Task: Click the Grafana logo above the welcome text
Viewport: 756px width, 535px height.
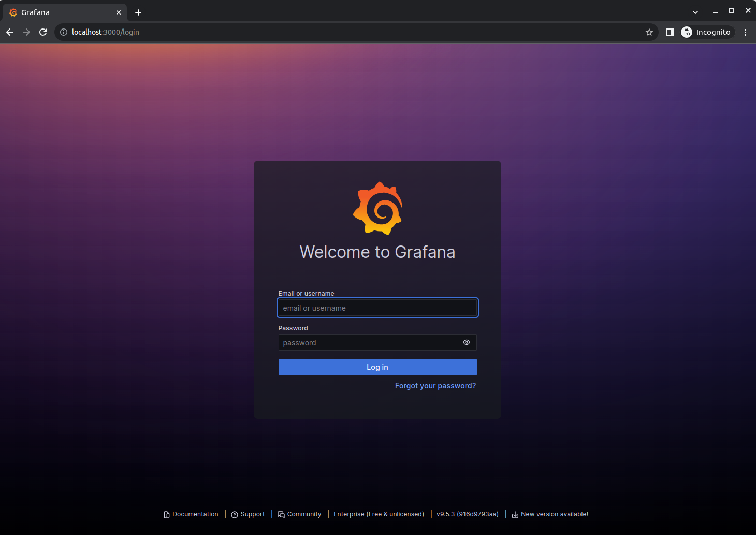Action: click(377, 208)
